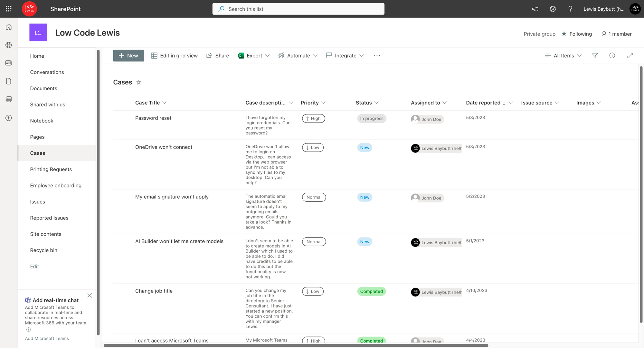Image resolution: width=644 pixels, height=348 pixels.
Task: Toggle the Following star for this site
Action: (x=564, y=34)
